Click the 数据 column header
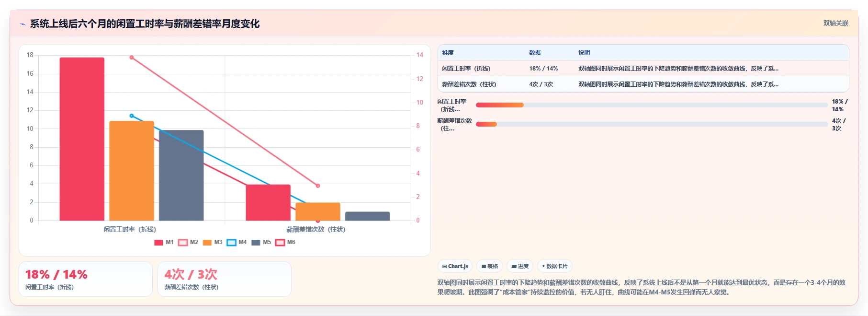 (x=535, y=53)
